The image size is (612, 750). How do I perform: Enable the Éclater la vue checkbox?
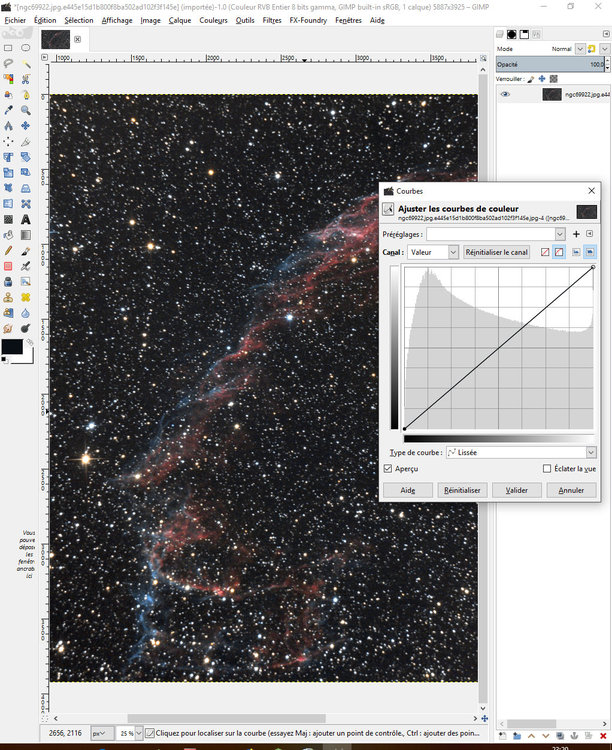pyautogui.click(x=547, y=469)
